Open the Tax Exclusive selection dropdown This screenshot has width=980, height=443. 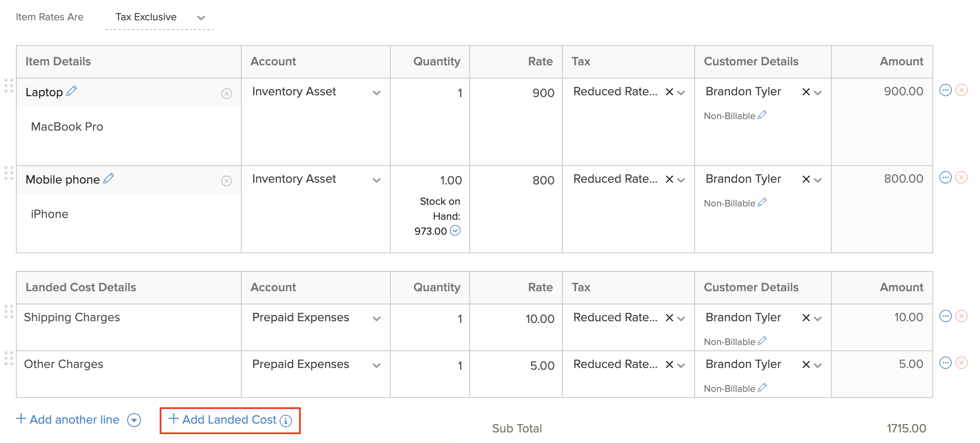(201, 18)
